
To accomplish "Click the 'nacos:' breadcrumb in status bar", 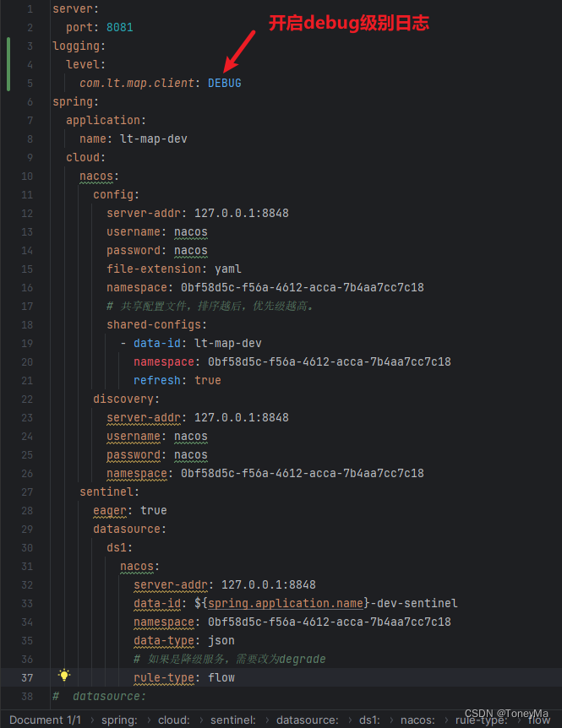I will 417,720.
